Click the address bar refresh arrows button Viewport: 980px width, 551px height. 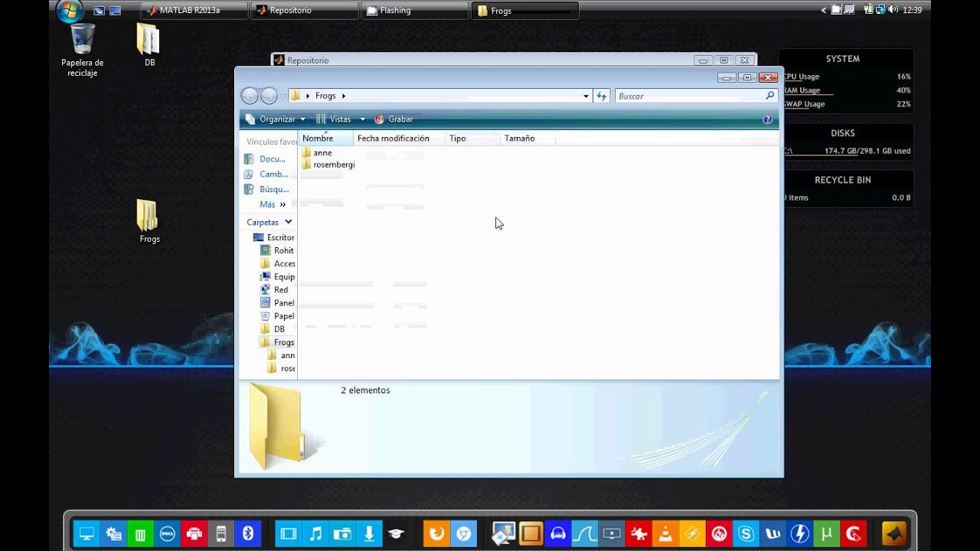click(602, 96)
